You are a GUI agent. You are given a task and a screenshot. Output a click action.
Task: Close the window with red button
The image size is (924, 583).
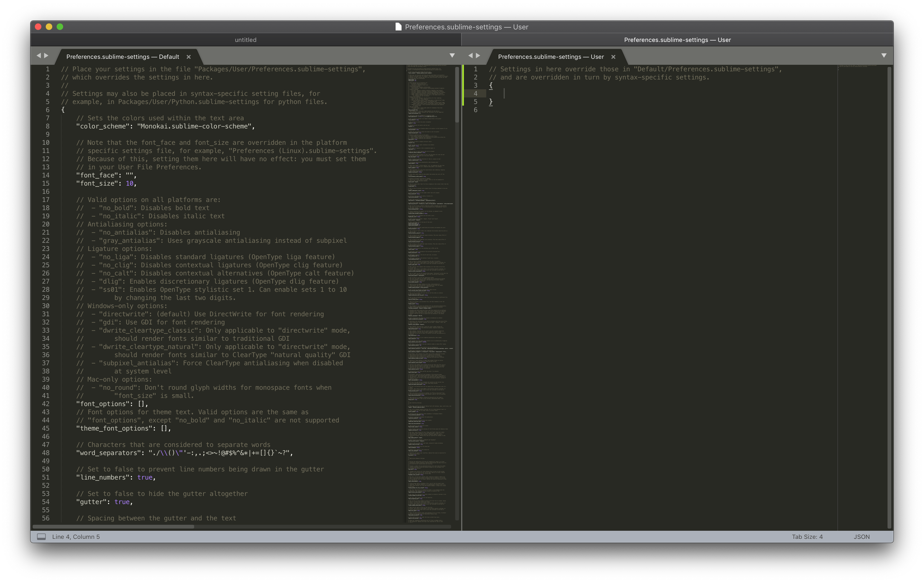click(38, 26)
